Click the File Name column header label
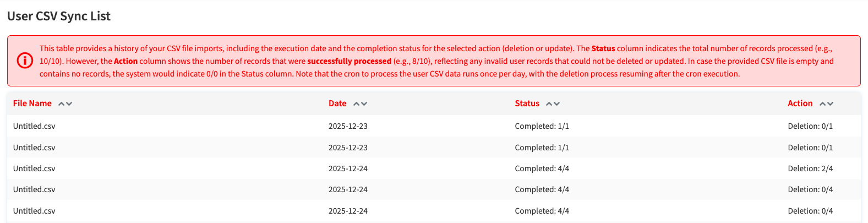 click(32, 104)
